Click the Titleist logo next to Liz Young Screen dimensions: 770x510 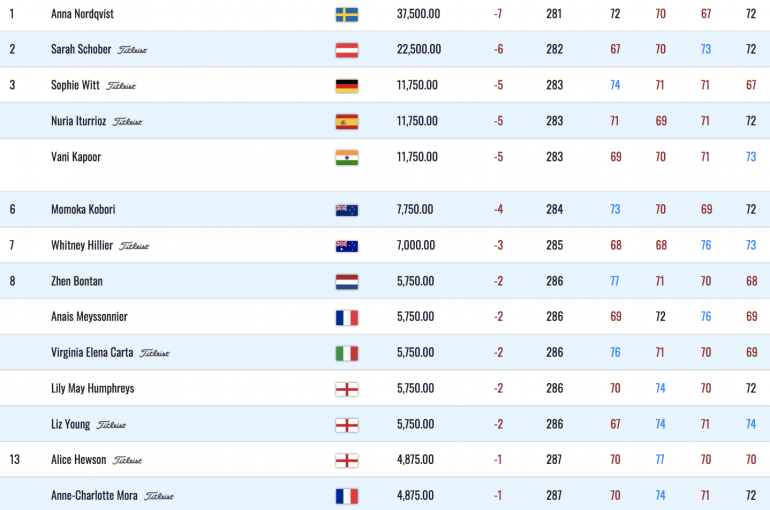coord(111,425)
